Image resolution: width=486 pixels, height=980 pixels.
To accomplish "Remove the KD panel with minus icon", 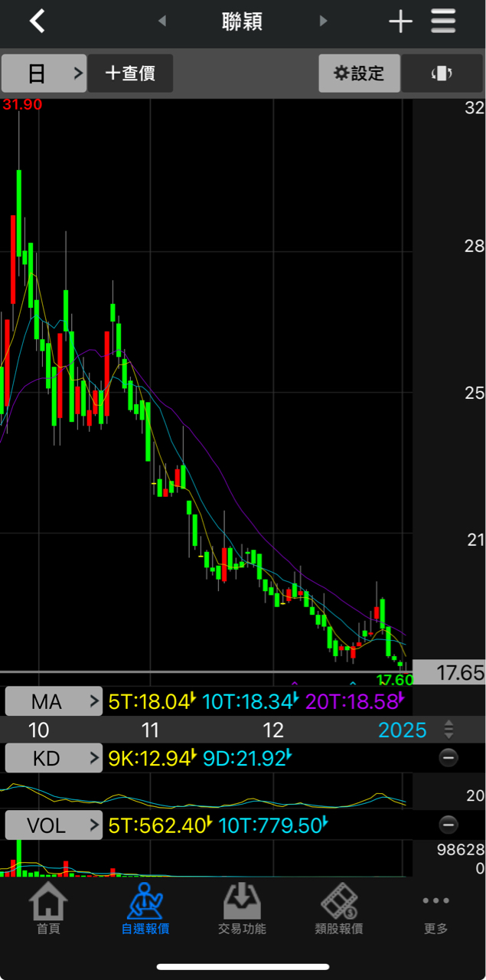I will point(448,758).
